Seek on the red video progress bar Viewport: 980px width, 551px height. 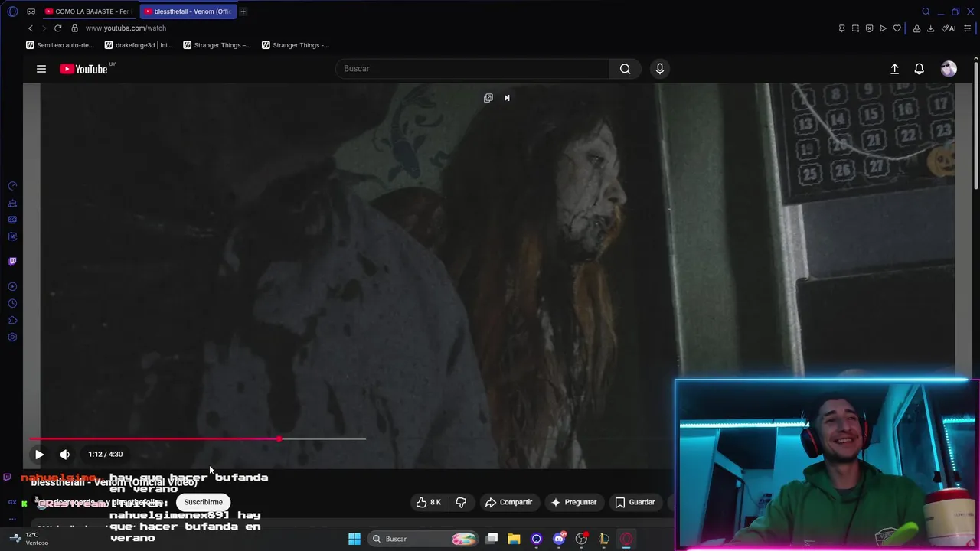point(198,439)
